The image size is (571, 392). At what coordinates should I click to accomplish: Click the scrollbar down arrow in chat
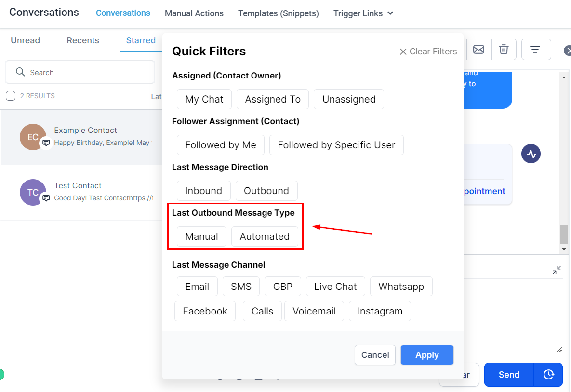tap(564, 249)
